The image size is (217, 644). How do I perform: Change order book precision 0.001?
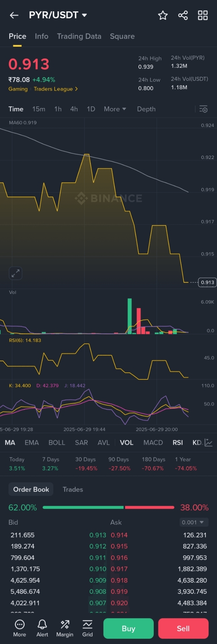point(194,522)
